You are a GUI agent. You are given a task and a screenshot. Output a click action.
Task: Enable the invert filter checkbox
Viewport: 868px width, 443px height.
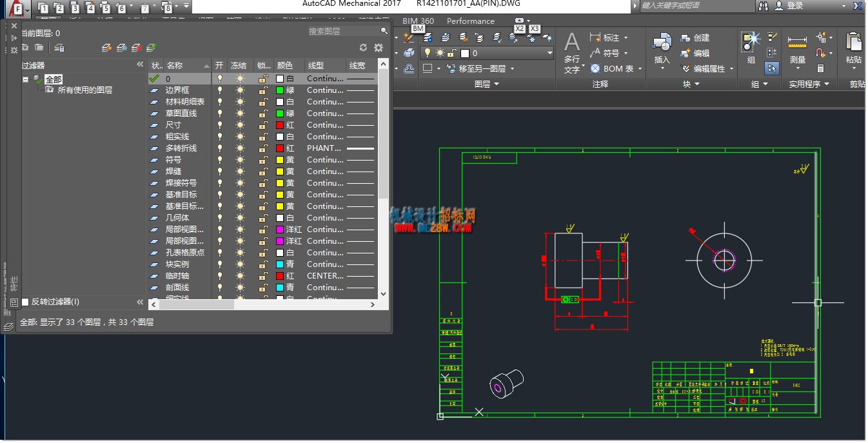[25, 302]
